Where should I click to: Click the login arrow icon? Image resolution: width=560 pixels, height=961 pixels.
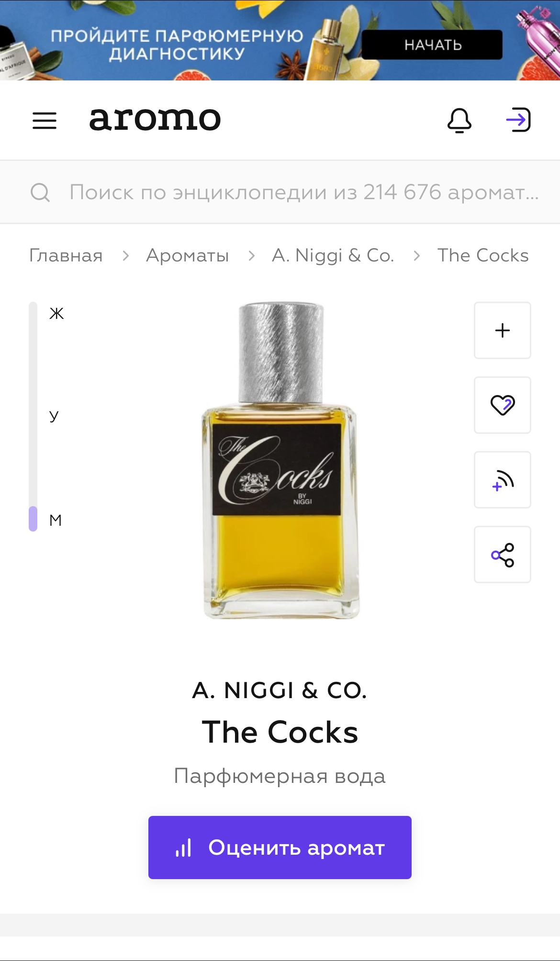click(x=518, y=120)
